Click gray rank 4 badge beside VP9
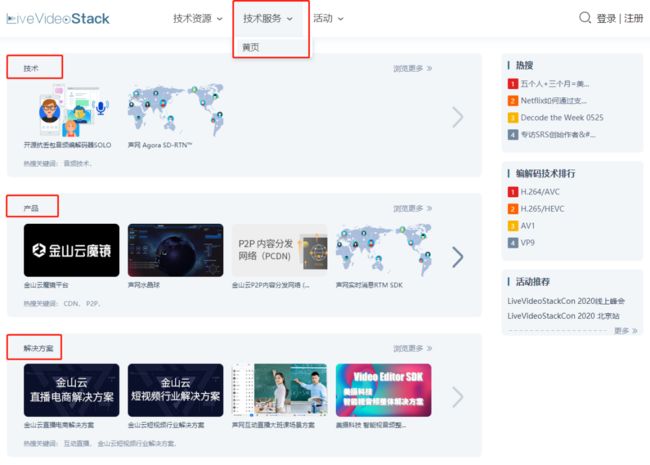This screenshot has height=465, width=650. pyautogui.click(x=513, y=243)
